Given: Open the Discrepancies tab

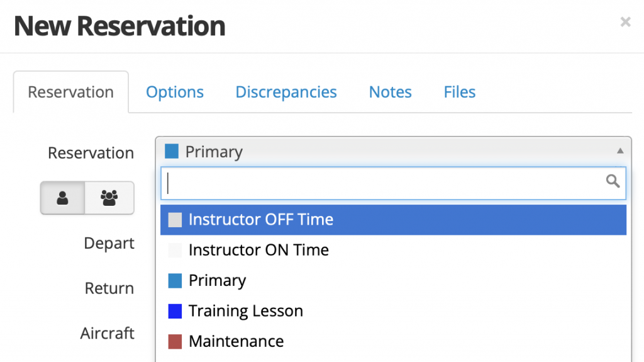Looking at the screenshot, I should (x=286, y=92).
